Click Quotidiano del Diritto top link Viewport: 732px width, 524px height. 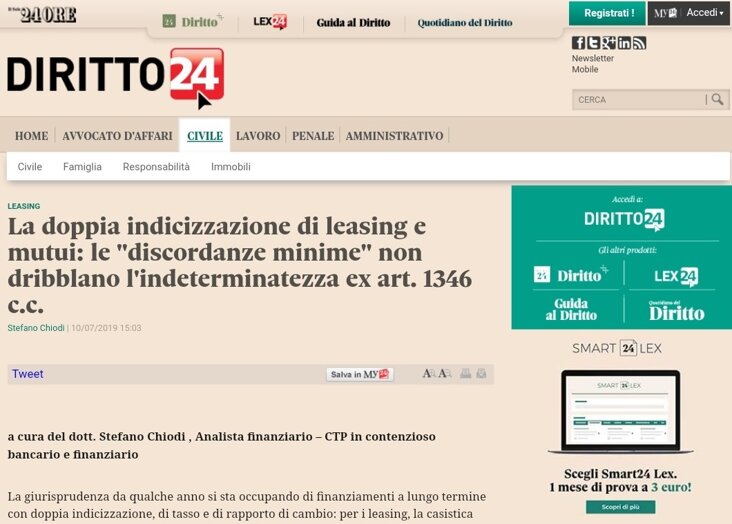click(465, 22)
